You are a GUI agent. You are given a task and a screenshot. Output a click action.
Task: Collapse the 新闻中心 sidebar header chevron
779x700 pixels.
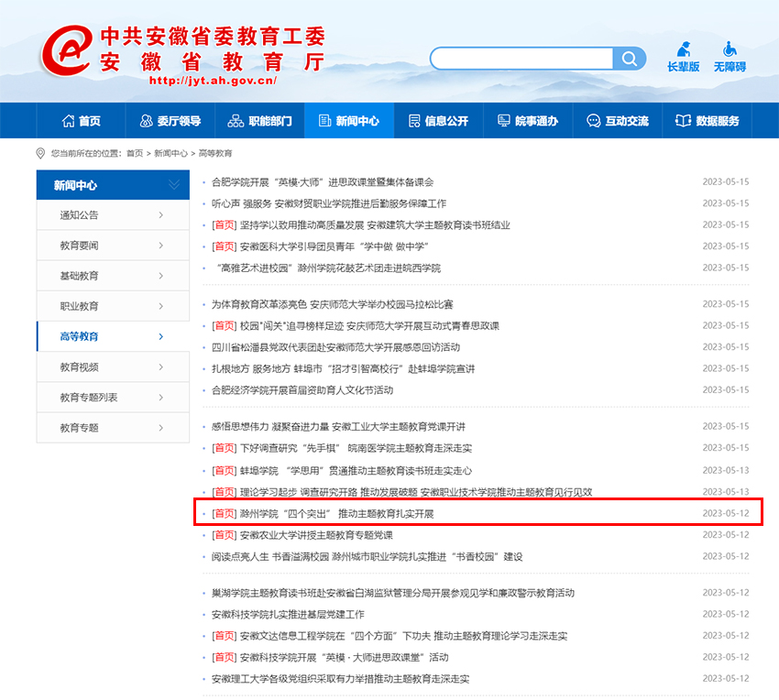click(174, 185)
